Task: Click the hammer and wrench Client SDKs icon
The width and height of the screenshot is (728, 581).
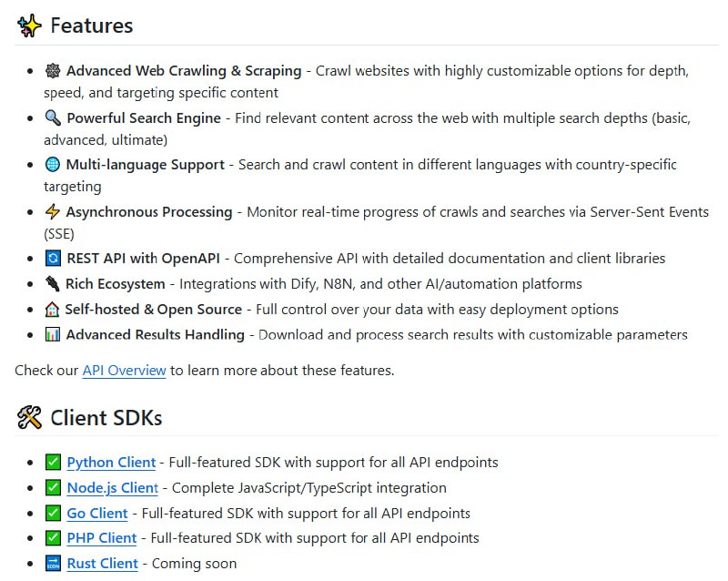Action: pyautogui.click(x=29, y=419)
